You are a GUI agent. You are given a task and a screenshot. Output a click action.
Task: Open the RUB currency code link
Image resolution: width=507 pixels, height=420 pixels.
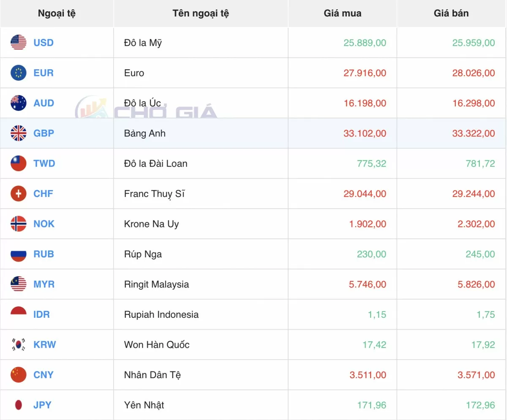pos(44,254)
